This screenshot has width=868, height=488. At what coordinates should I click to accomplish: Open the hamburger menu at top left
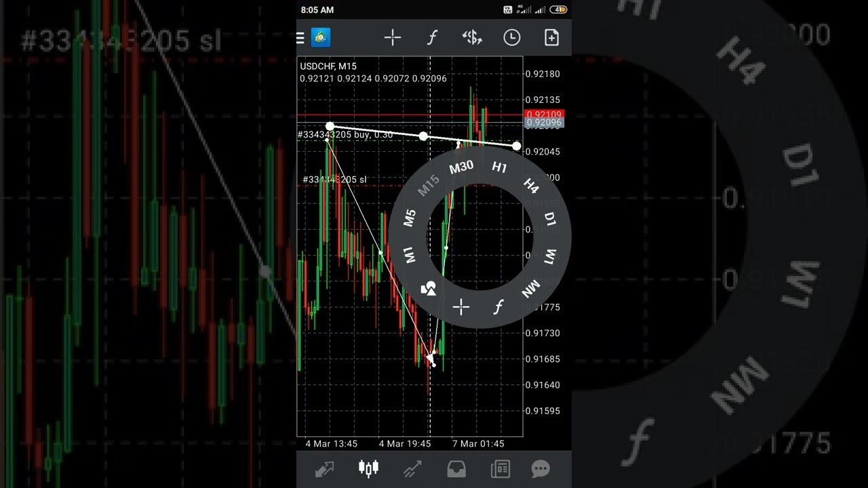300,38
